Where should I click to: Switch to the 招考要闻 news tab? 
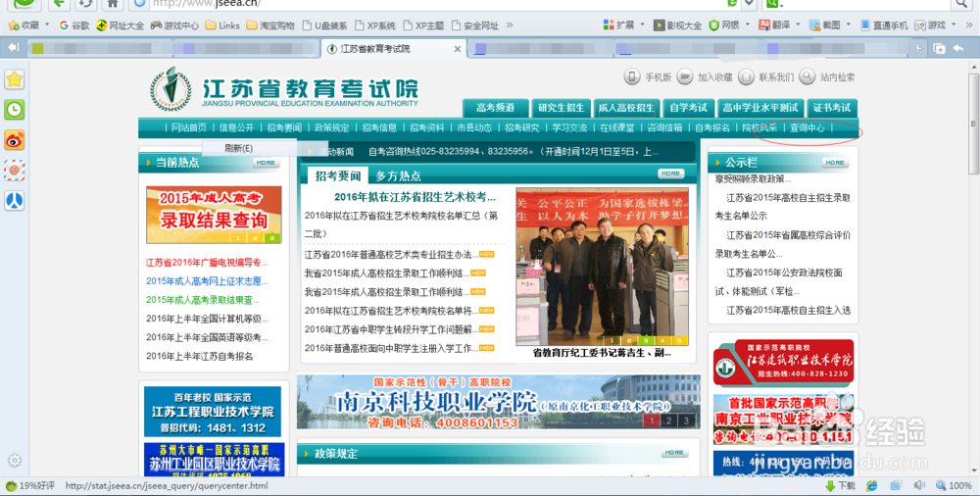pos(337,175)
